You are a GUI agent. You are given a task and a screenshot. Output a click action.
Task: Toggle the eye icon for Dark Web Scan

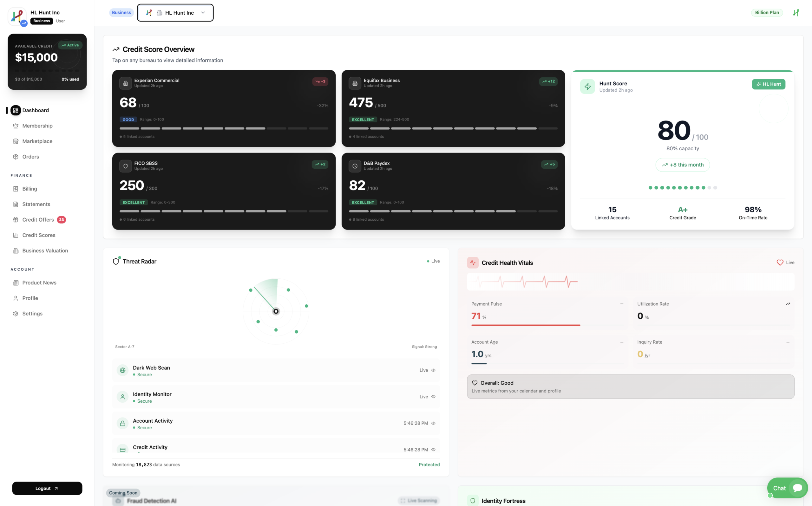click(x=433, y=370)
